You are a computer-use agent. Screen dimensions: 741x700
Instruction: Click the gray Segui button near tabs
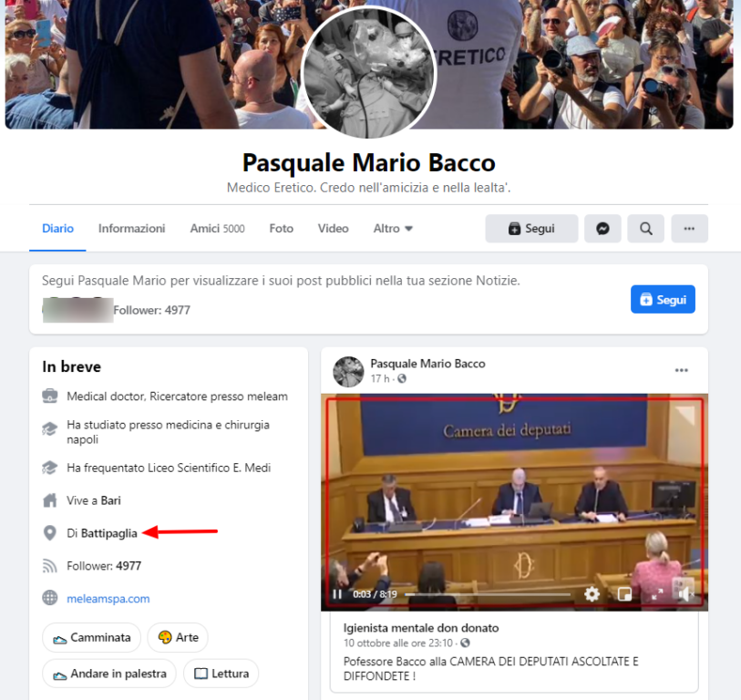point(531,229)
